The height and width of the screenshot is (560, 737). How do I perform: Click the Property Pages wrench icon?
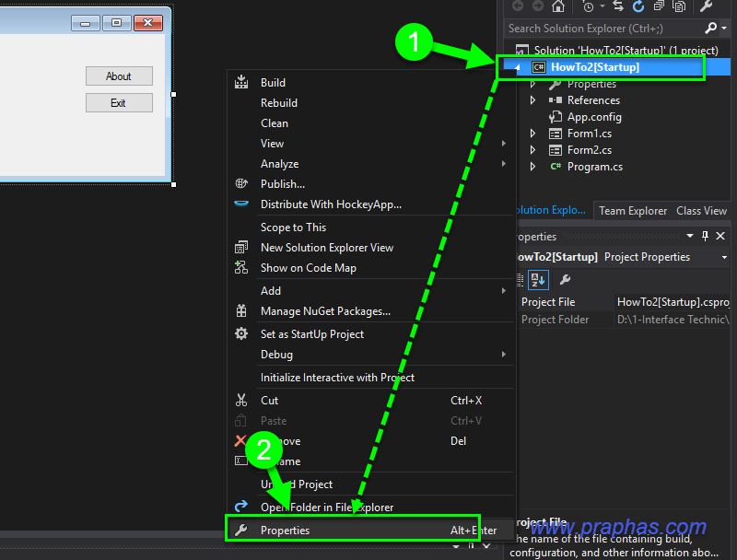(565, 280)
